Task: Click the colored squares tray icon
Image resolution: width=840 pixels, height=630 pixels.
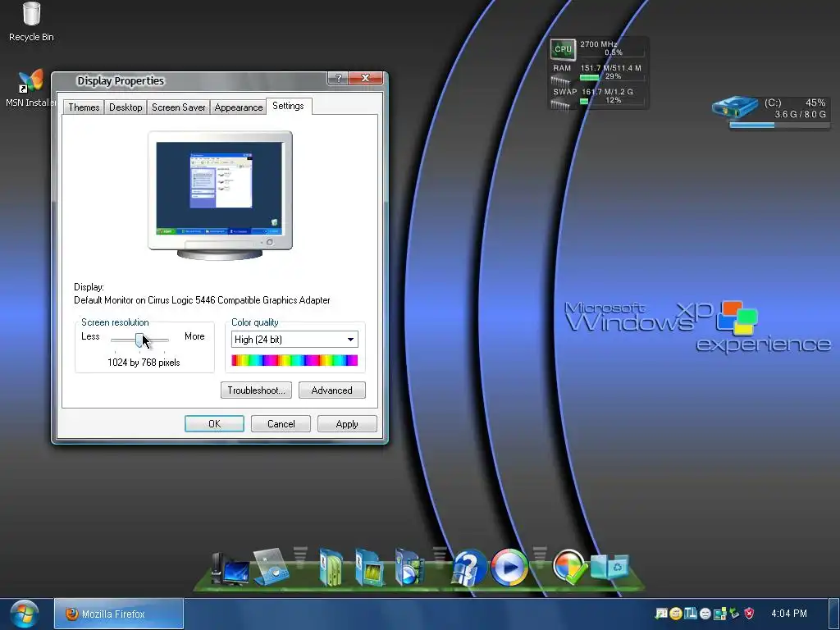Action: coord(720,614)
